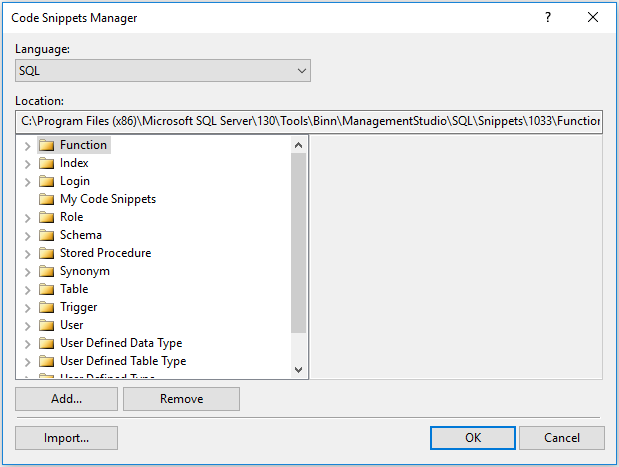This screenshot has width=619, height=467.
Task: Click the User Defined Data Type folder icon
Action: point(46,343)
